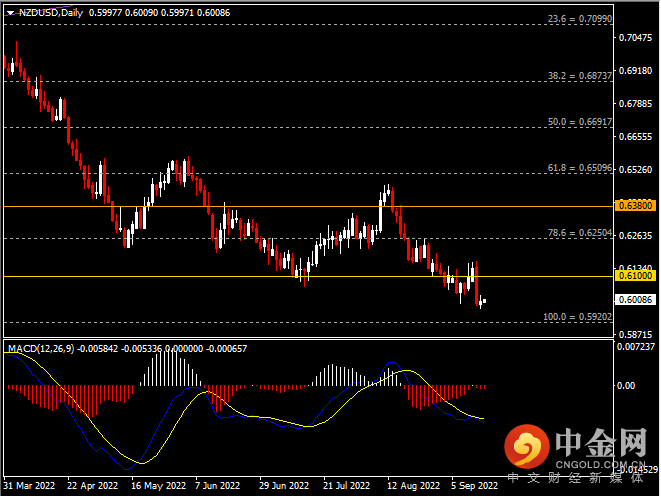
Task: Click the current price label 0.60086
Action: (x=635, y=299)
